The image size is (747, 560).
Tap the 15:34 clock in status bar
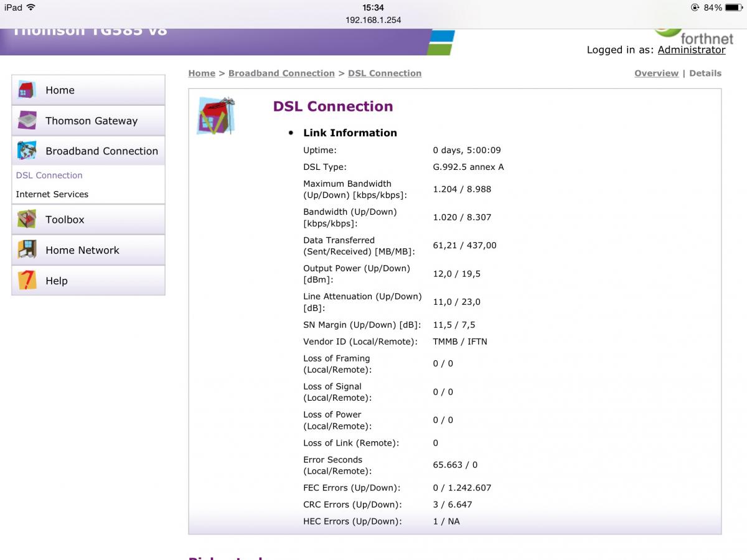pos(373,7)
